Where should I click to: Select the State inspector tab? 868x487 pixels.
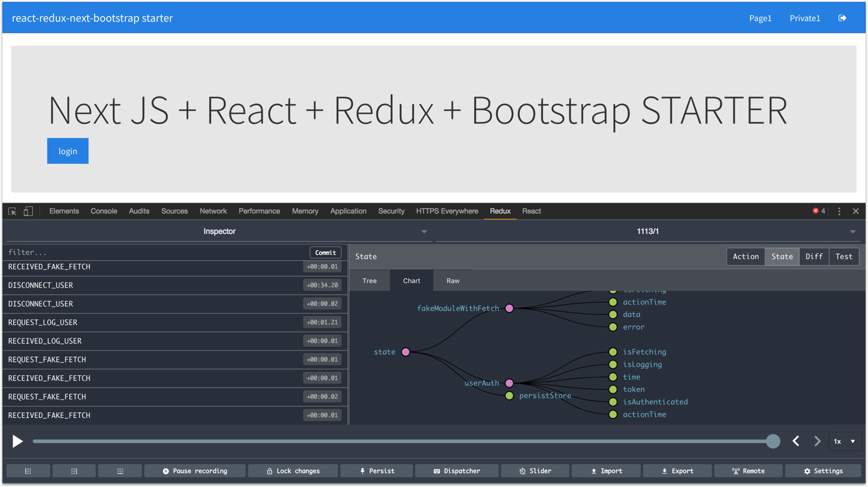pyautogui.click(x=782, y=257)
